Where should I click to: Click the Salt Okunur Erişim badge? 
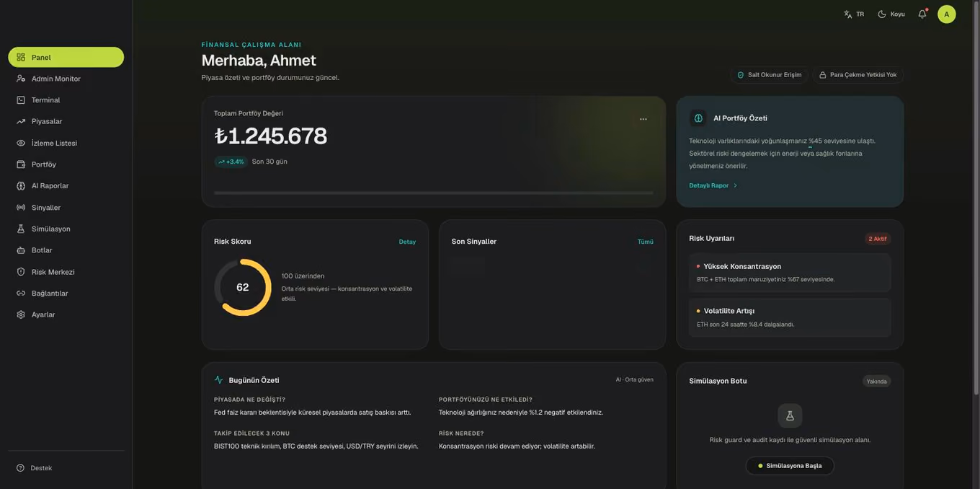(x=769, y=75)
